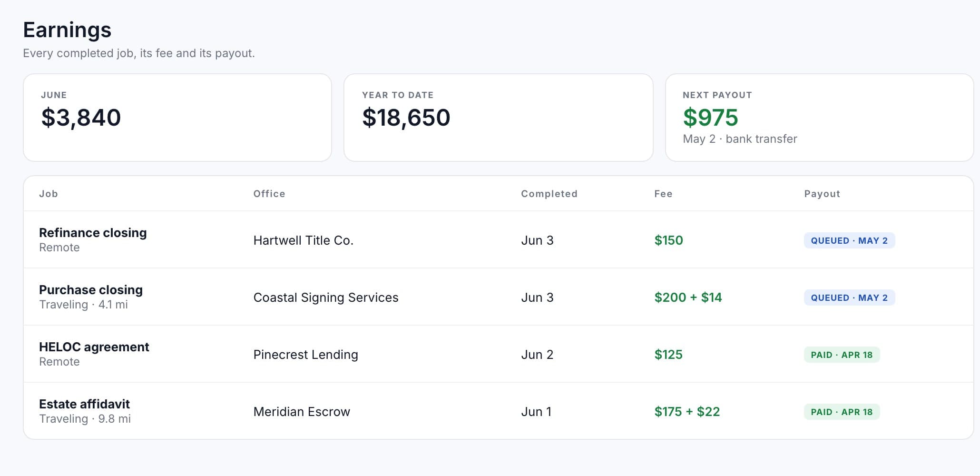Click the $175 + $22 fee amount
The image size is (980, 476).
[x=687, y=412]
